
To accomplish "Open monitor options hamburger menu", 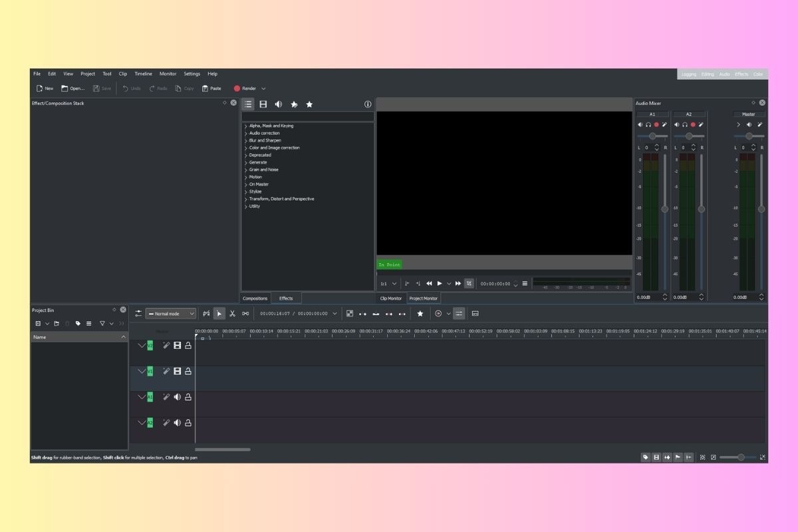I will coord(525,283).
